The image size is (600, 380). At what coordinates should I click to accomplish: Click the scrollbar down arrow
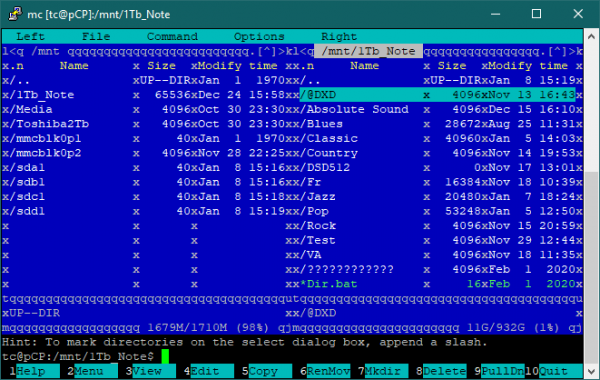coord(591,372)
